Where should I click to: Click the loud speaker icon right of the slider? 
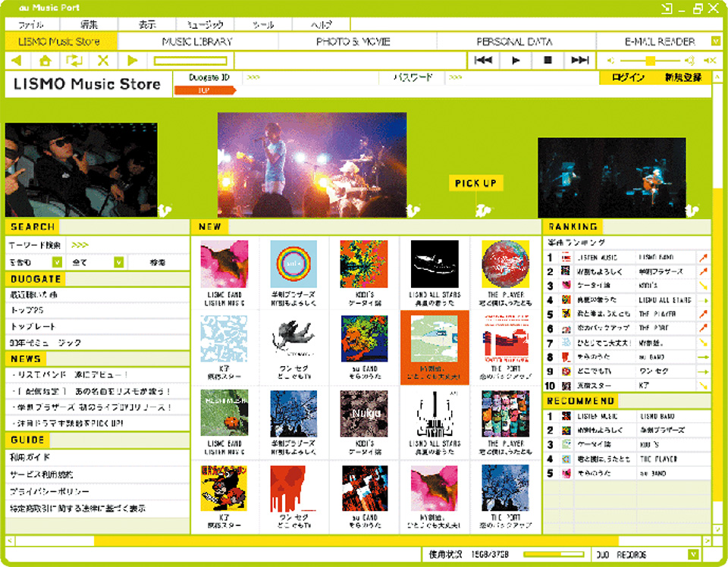coord(690,61)
